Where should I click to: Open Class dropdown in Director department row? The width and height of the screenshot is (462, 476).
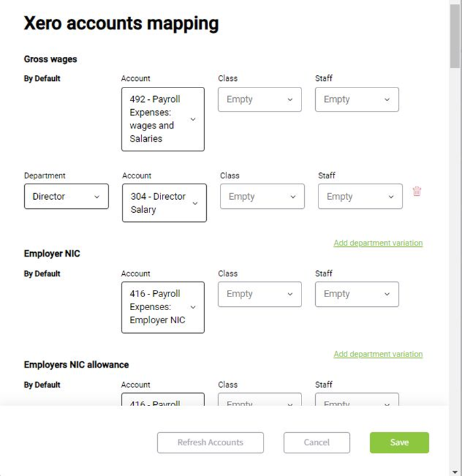262,196
